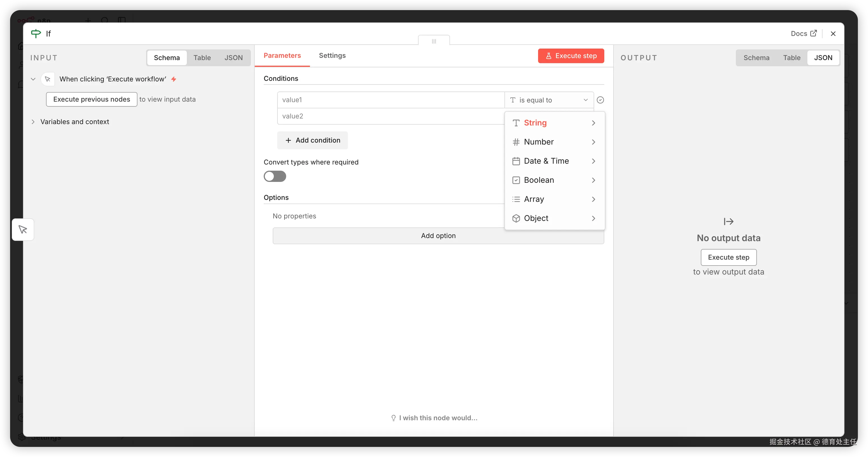Click the Add condition button

[312, 140]
